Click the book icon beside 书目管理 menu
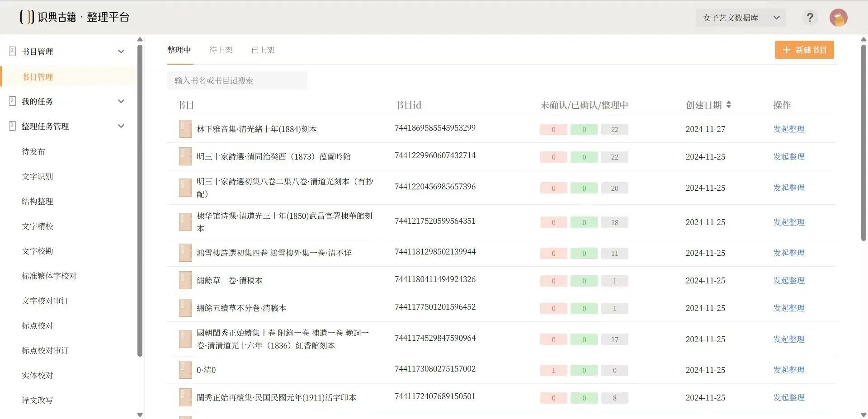Screen dimensions: 868x419 pyautogui.click(x=13, y=51)
